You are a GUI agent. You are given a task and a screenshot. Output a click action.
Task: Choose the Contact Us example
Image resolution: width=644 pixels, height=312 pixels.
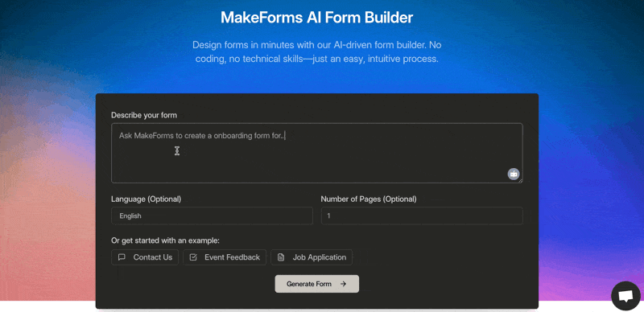pos(145,257)
